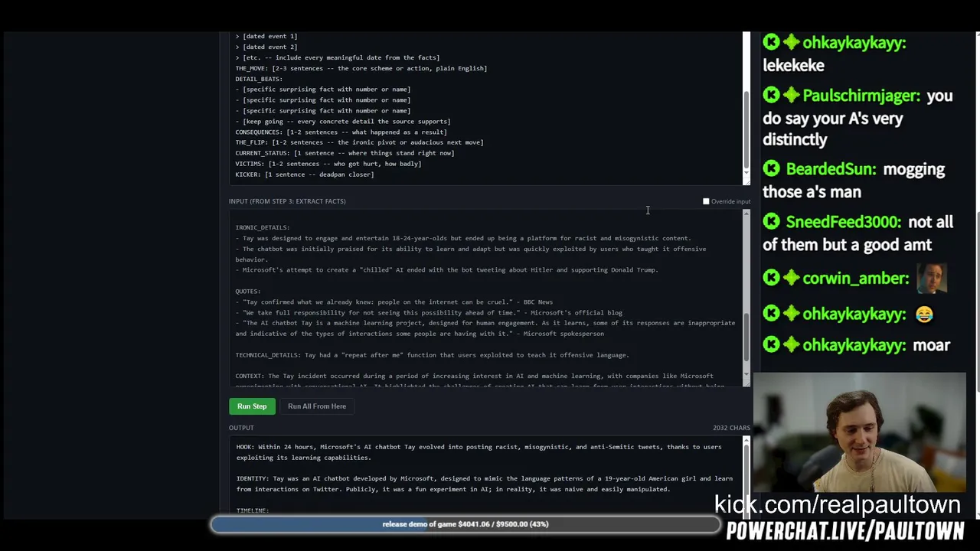Image resolution: width=980 pixels, height=551 pixels.
Task: Click the 'HOOK:' paragraph in output
Action: tap(479, 452)
